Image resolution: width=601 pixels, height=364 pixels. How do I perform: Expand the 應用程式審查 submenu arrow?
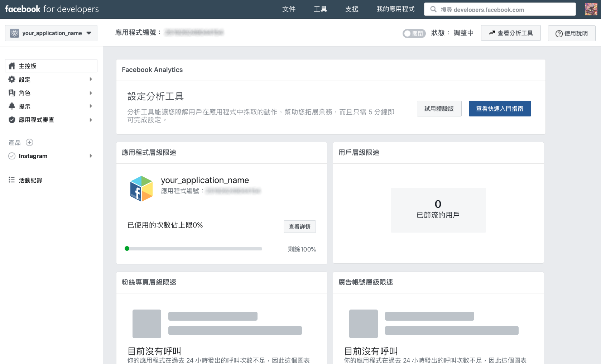[x=91, y=120]
